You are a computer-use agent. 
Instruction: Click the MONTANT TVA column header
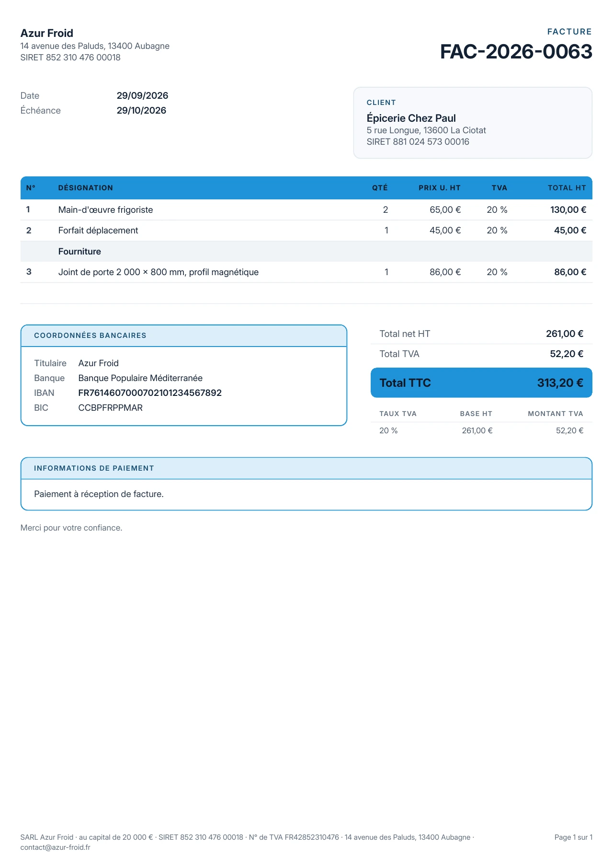pyautogui.click(x=556, y=414)
